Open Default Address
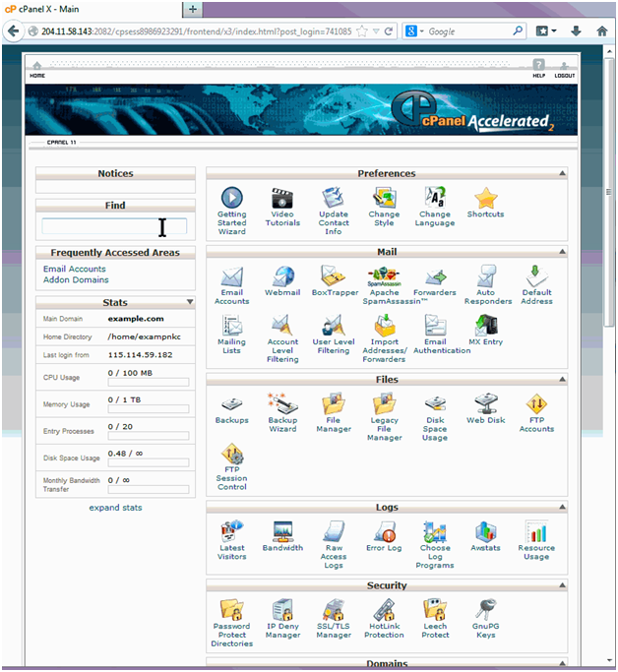This screenshot has height=672, width=618. (x=536, y=285)
